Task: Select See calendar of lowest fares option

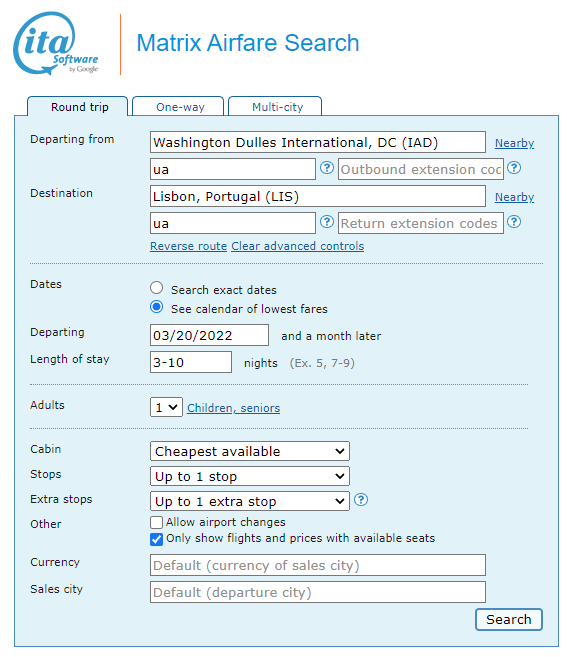Action: click(156, 307)
